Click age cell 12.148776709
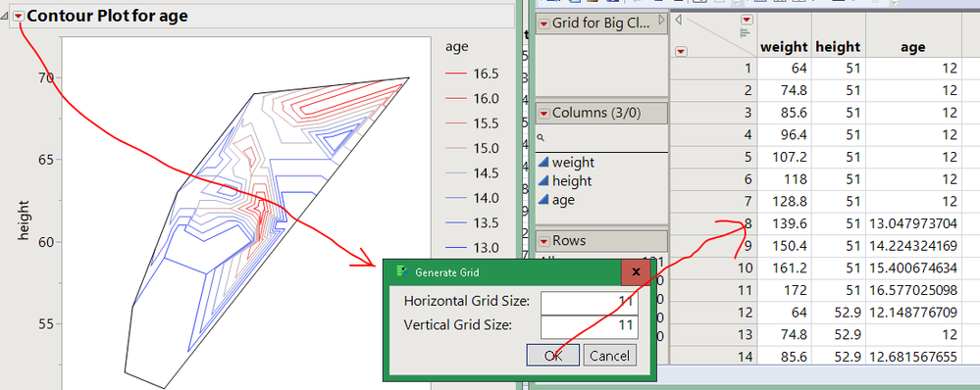 [x=913, y=314]
